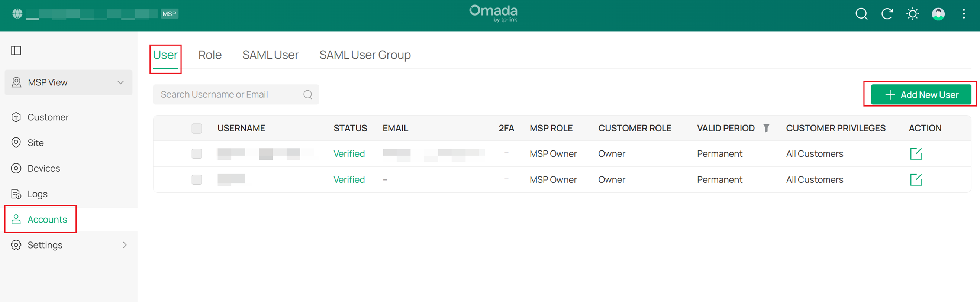Select Accounts in the sidebar
Viewport: 980px width, 302px height.
click(x=47, y=220)
